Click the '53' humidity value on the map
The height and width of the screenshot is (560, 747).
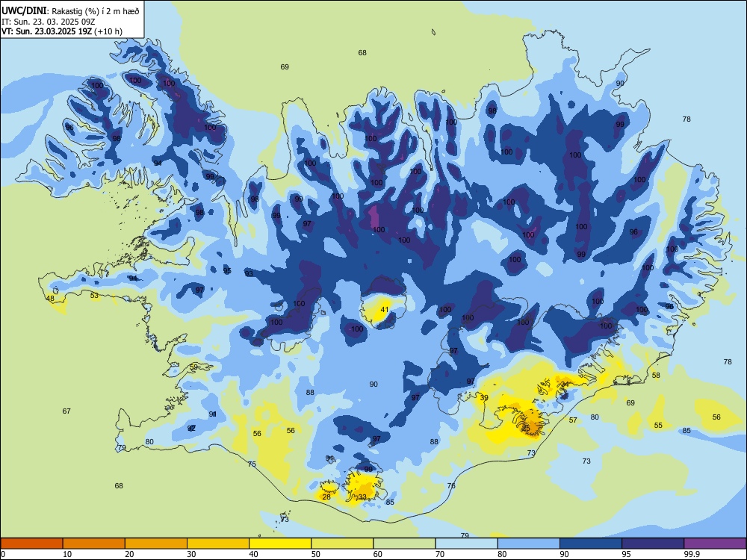pos(94,295)
